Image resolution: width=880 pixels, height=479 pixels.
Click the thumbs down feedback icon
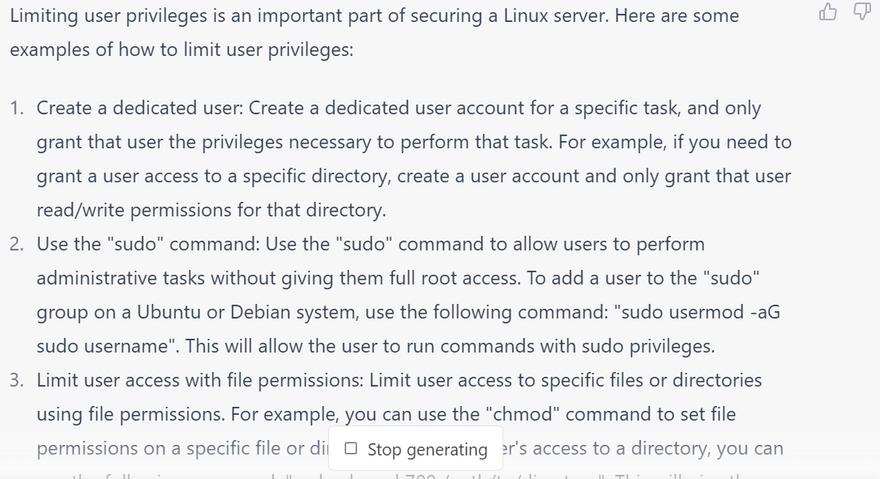tap(861, 12)
